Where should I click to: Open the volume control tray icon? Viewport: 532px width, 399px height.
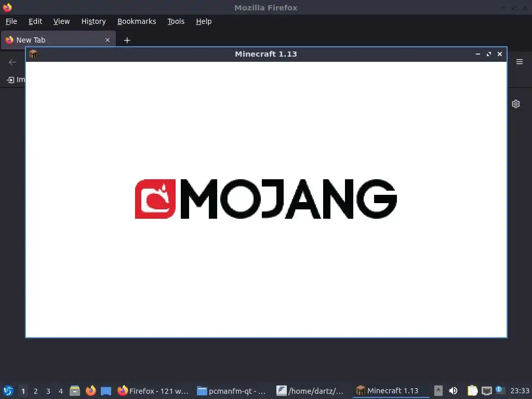point(453,391)
